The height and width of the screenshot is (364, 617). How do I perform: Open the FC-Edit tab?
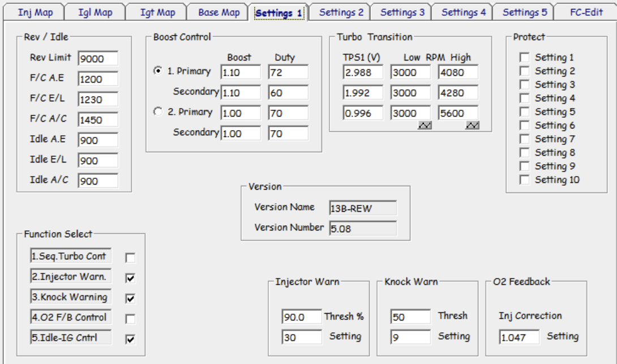(586, 12)
